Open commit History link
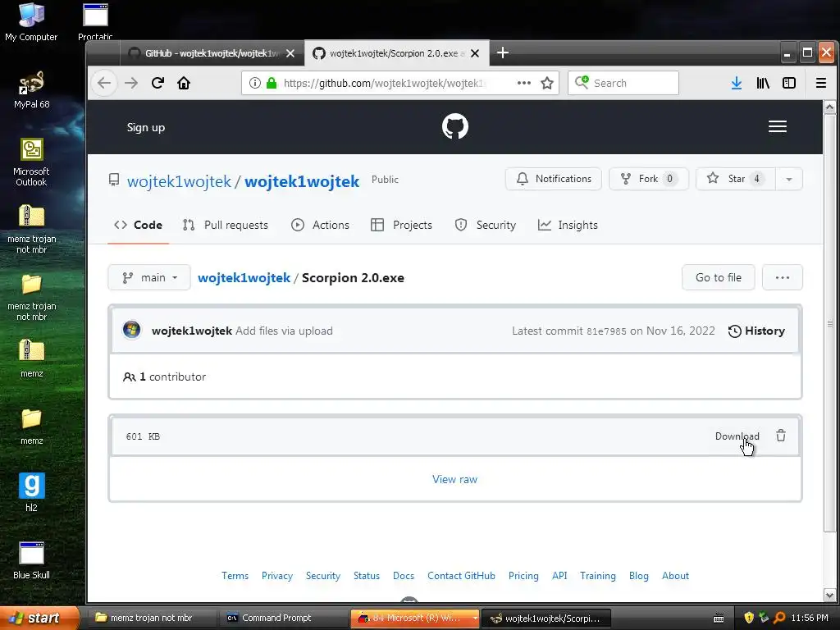 [756, 331]
